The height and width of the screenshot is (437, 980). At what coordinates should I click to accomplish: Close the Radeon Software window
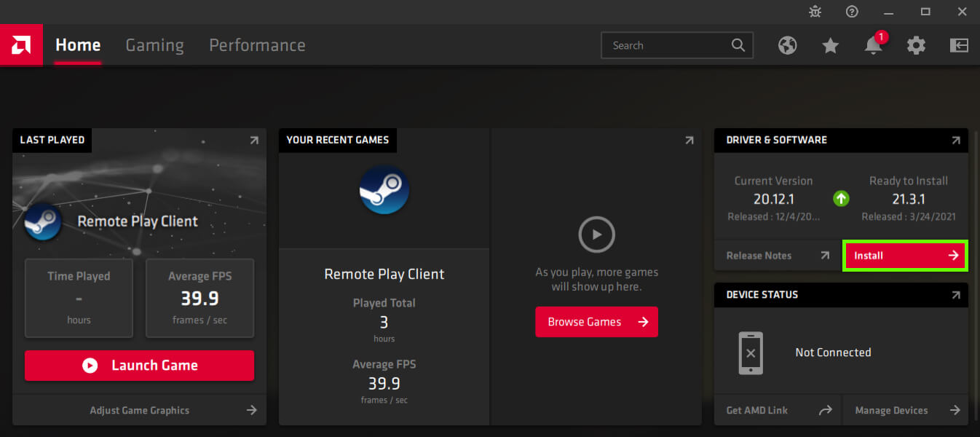click(x=962, y=12)
